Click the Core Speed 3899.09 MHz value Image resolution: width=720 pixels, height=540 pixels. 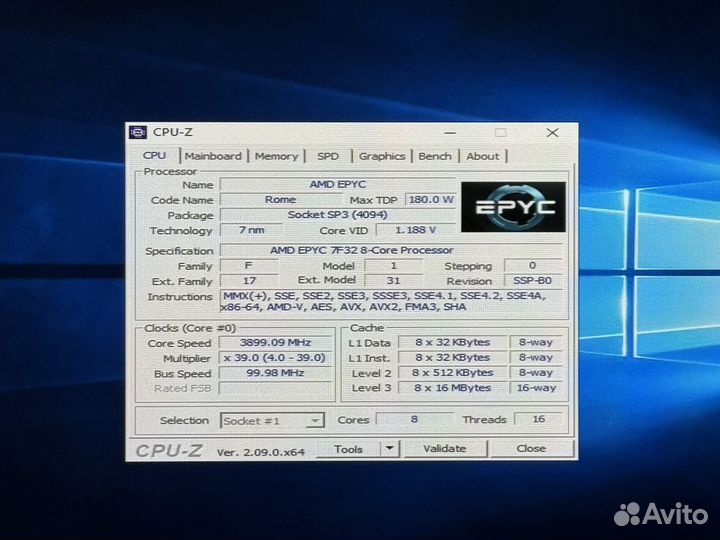click(275, 343)
